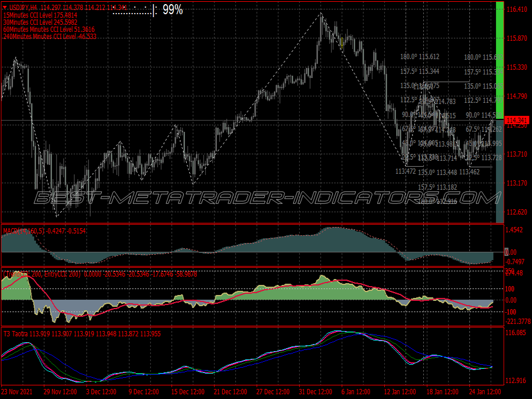Select the 157.5° 113.182 angle label
The width and height of the screenshot is (532, 399).
point(437,187)
